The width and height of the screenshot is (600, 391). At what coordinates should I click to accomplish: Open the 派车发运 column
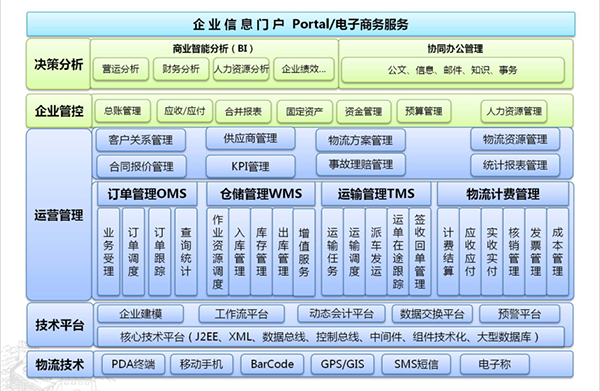(x=376, y=252)
